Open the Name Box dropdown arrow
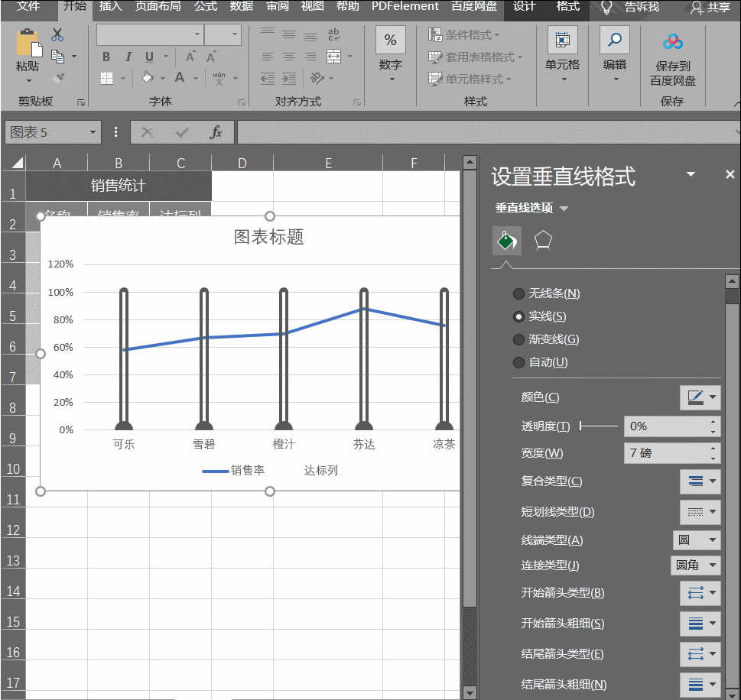The height and width of the screenshot is (700, 741). (93, 132)
